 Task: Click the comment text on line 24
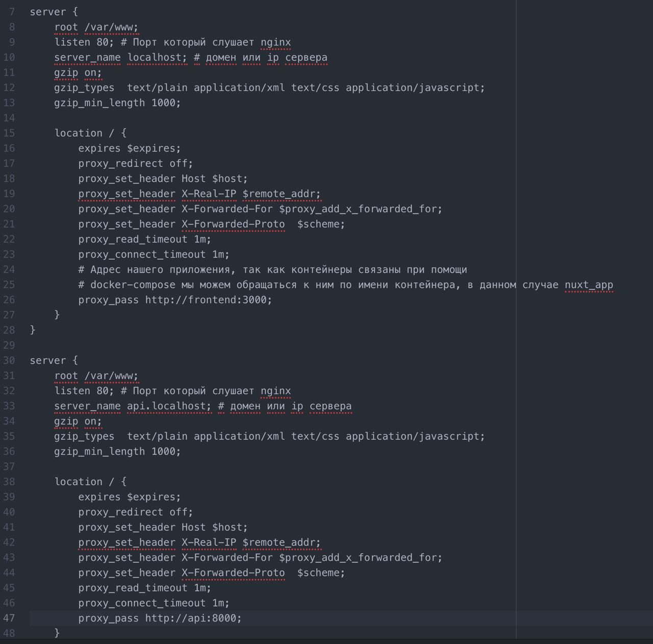coord(273,269)
